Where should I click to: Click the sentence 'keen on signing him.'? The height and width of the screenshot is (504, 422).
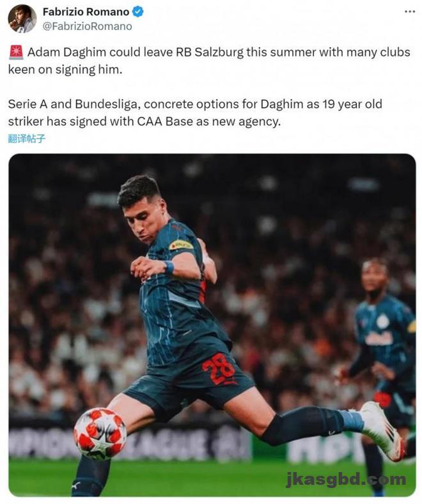point(65,70)
